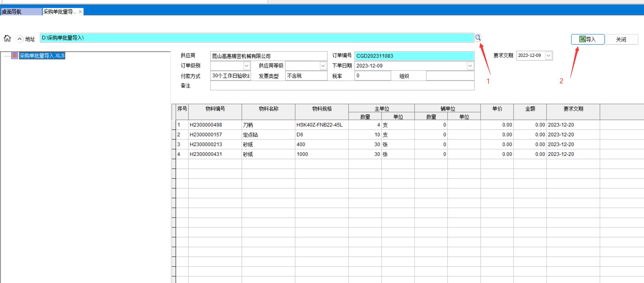Click the home icon beside the address bar

pyautogui.click(x=7, y=38)
